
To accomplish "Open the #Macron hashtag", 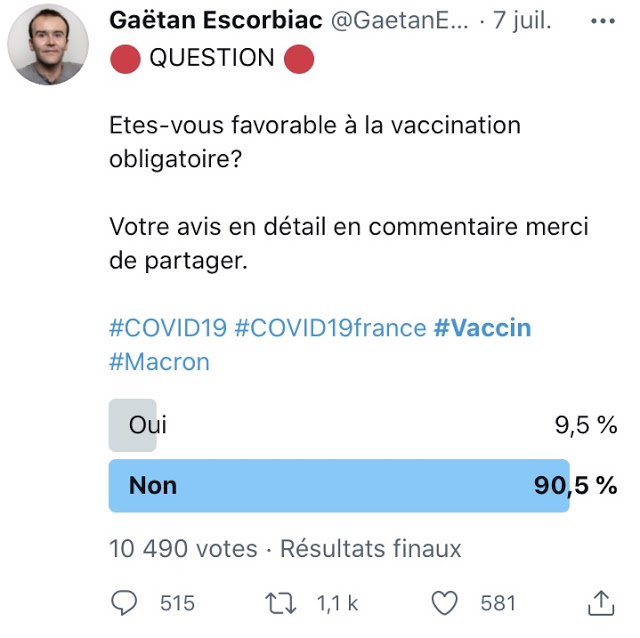I will coord(159,361).
